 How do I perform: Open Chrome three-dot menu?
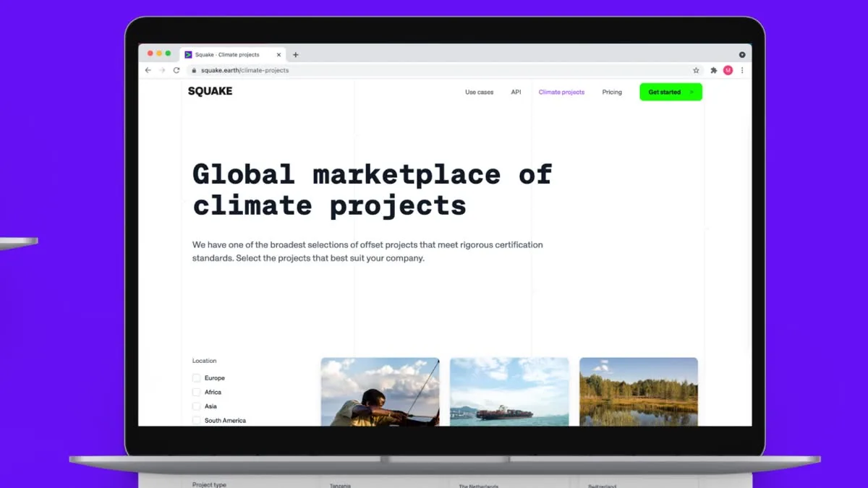click(742, 70)
